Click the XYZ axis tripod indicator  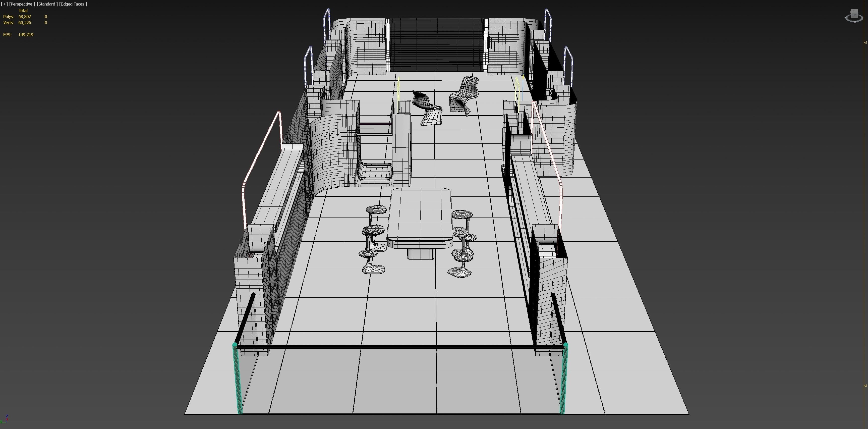(5, 419)
